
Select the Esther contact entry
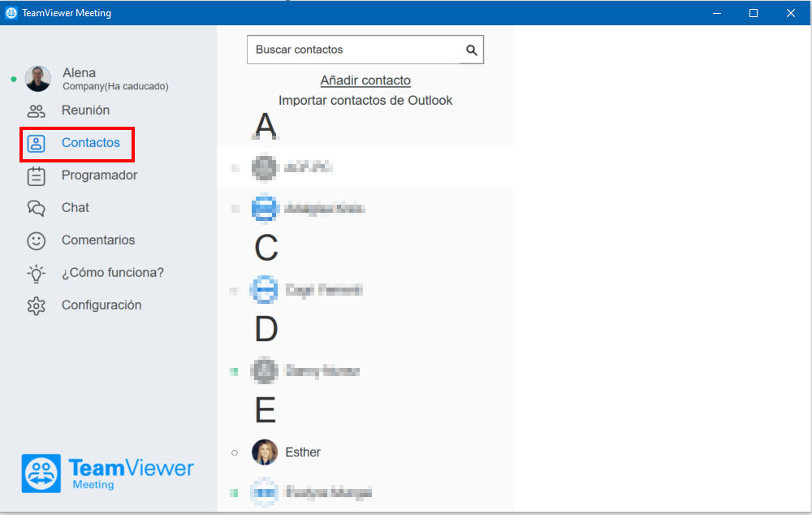click(x=365, y=452)
